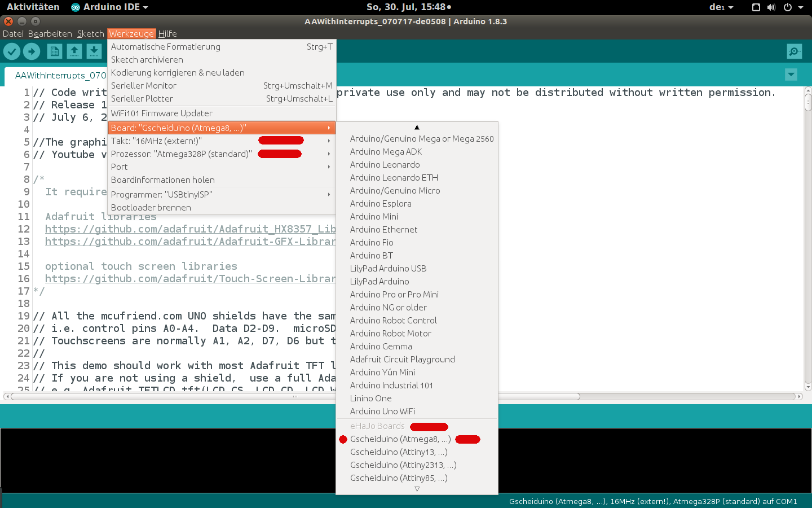Click the AAWithInterrupts sketch tab
Screen dimensions: 812x508
[x=56, y=76]
